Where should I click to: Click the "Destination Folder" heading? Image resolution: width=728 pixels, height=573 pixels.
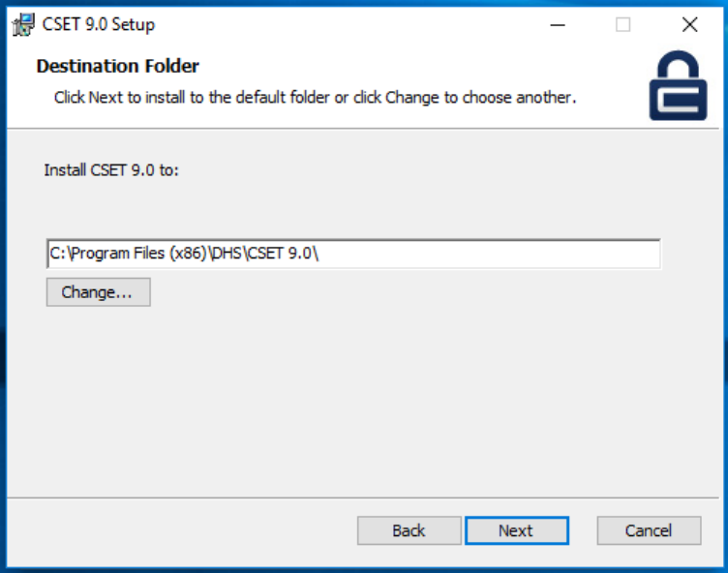click(x=117, y=66)
